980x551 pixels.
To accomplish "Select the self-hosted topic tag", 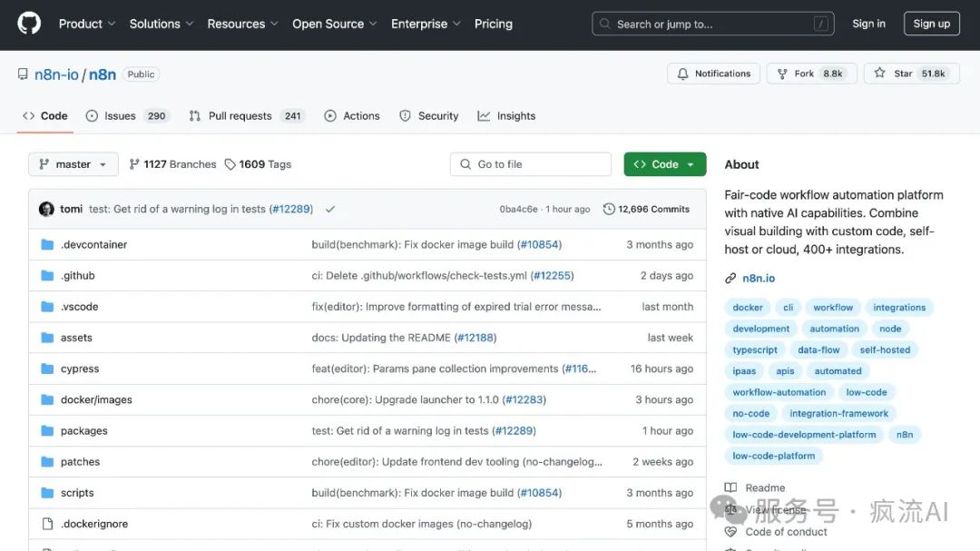I will point(885,350).
